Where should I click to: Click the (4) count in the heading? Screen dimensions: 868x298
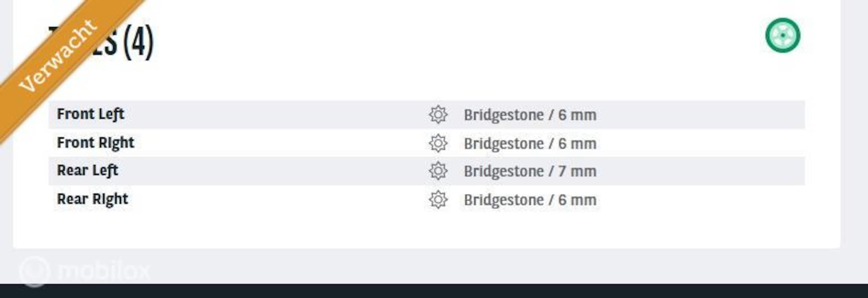(138, 42)
